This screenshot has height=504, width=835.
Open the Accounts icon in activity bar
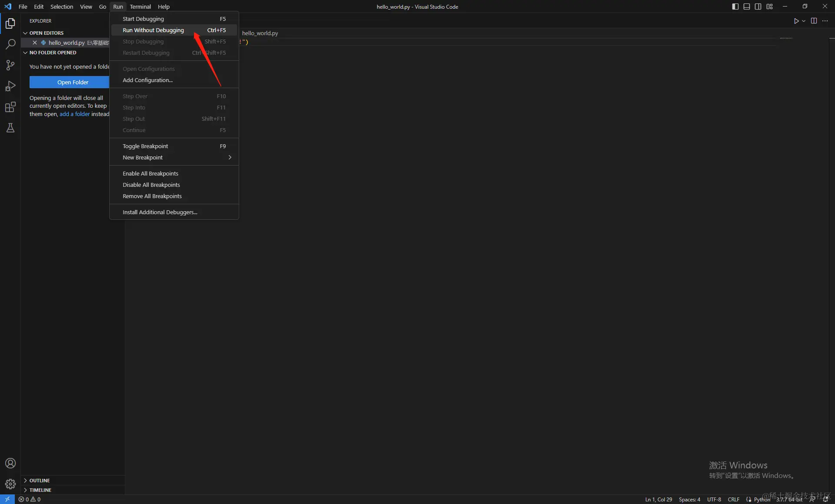[x=10, y=463]
